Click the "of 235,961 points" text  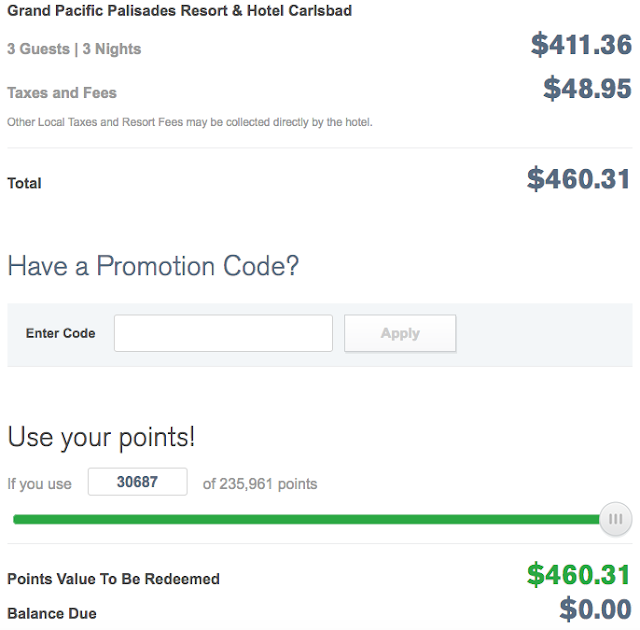pyautogui.click(x=260, y=484)
